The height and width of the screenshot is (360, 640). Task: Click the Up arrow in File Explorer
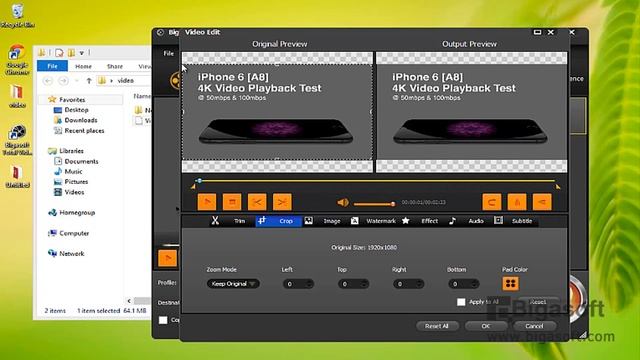tap(89, 81)
